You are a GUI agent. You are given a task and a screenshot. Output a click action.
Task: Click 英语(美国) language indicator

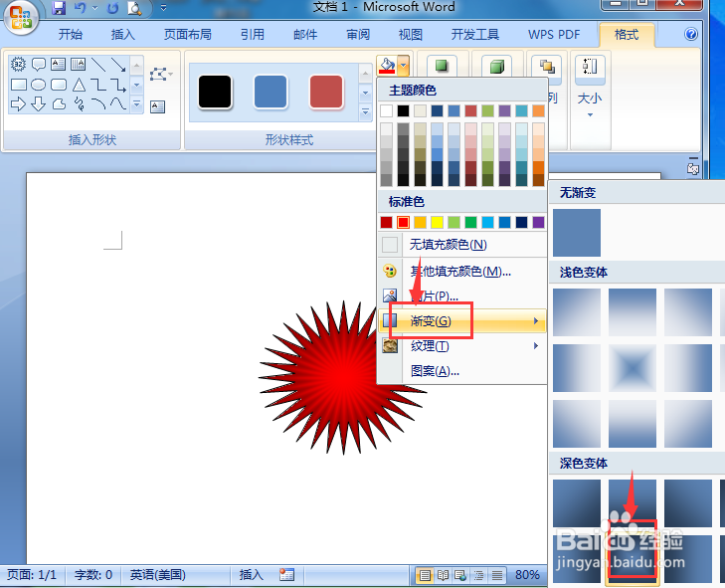[158, 575]
